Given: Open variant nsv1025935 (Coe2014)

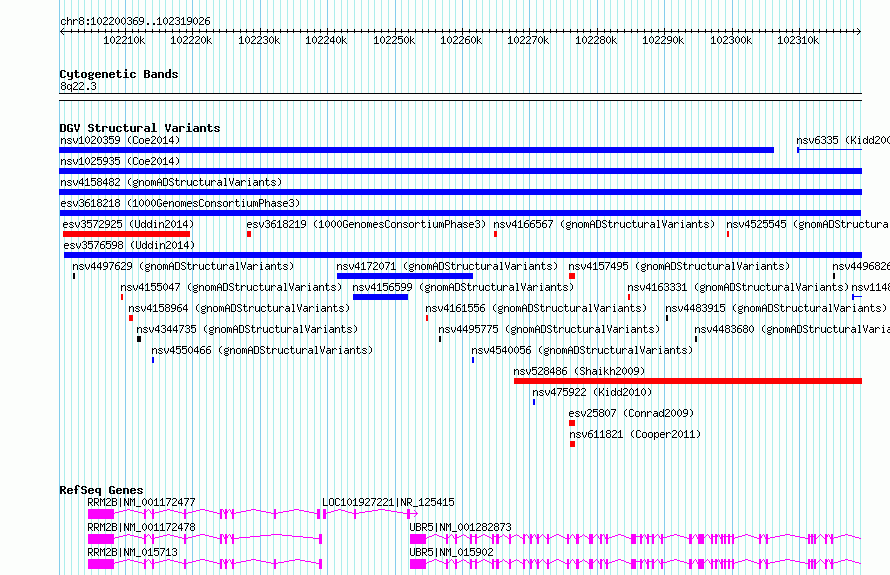Looking at the screenshot, I should tap(120, 161).
